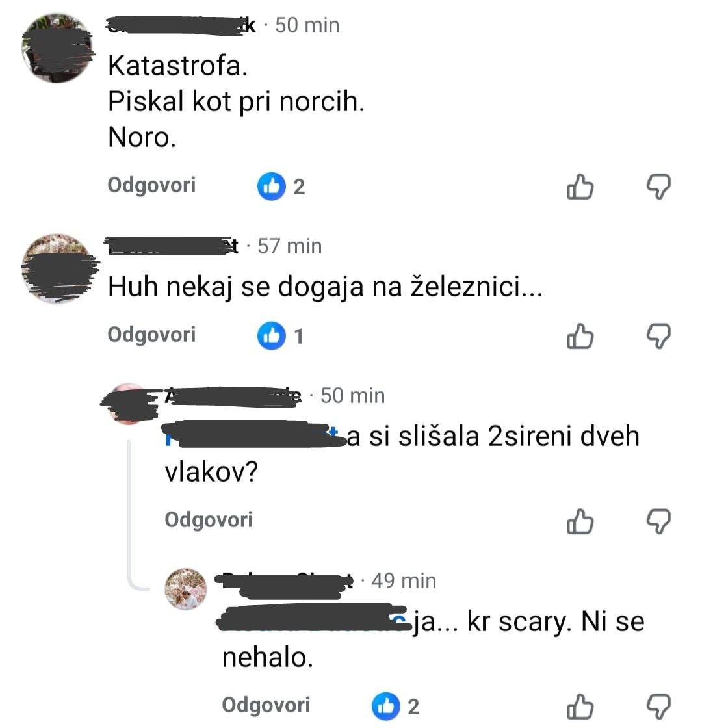Dislike the "Katastrofa" comment with thumbs down
Screen dimensions: 702x728
pyautogui.click(x=659, y=187)
